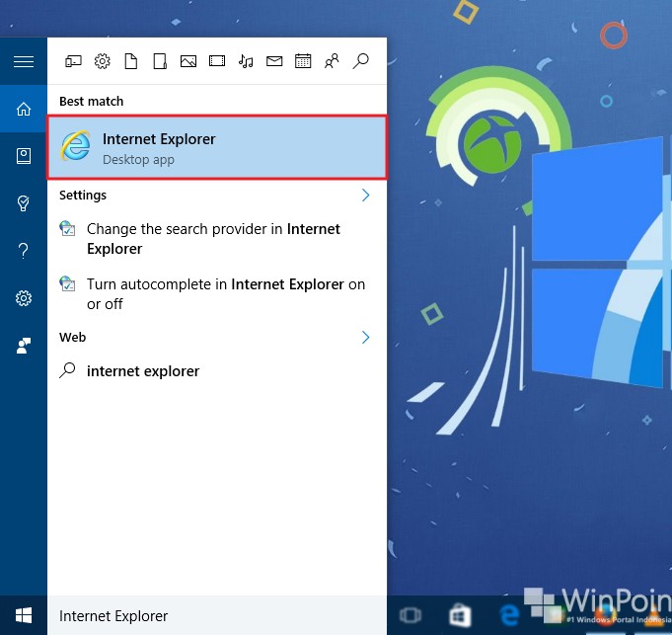Viewport: 672px width, 635px height.
Task: Search the web for internet explorer
Action: pyautogui.click(x=217, y=371)
